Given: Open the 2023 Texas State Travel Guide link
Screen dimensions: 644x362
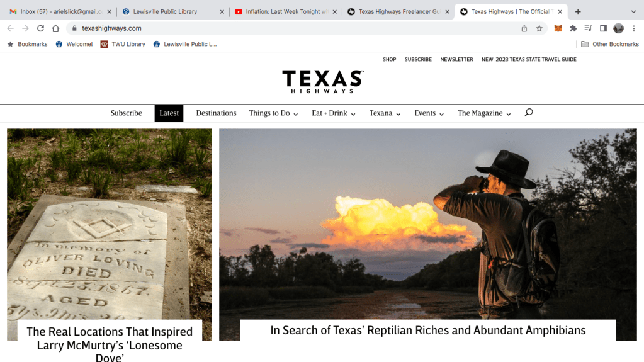Looking at the screenshot, I should (x=529, y=60).
